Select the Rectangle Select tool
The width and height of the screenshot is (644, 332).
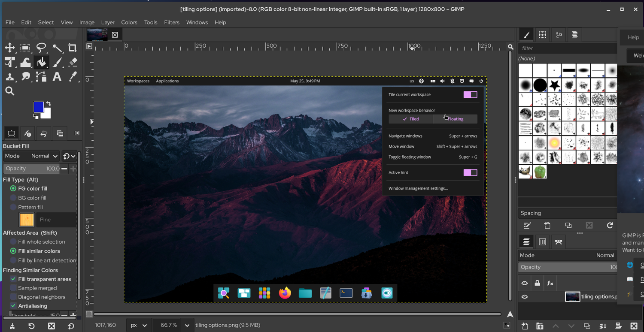[25, 48]
